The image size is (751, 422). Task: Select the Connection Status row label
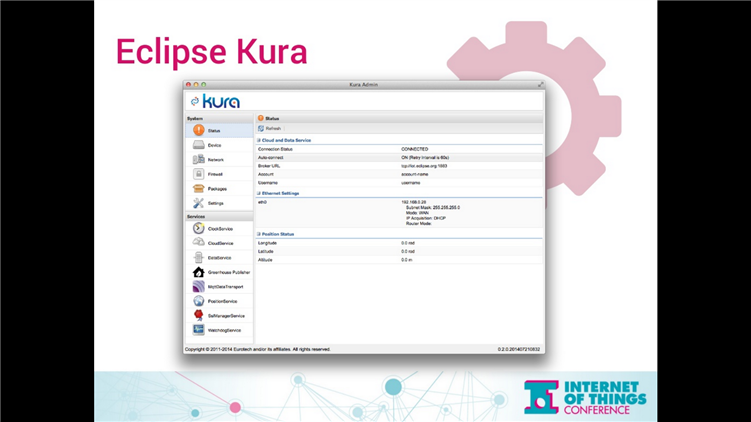click(x=275, y=149)
